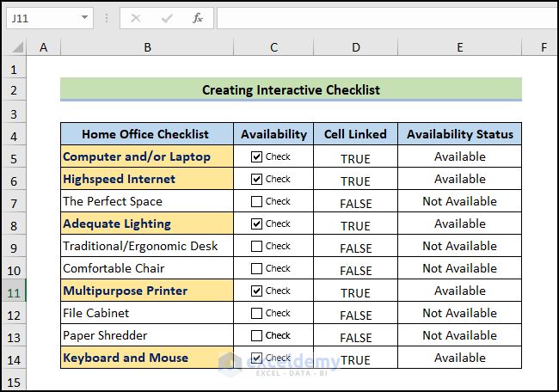This screenshot has height=392, width=559.
Task: Click the Cancel X formula bar icon
Action: 137,18
